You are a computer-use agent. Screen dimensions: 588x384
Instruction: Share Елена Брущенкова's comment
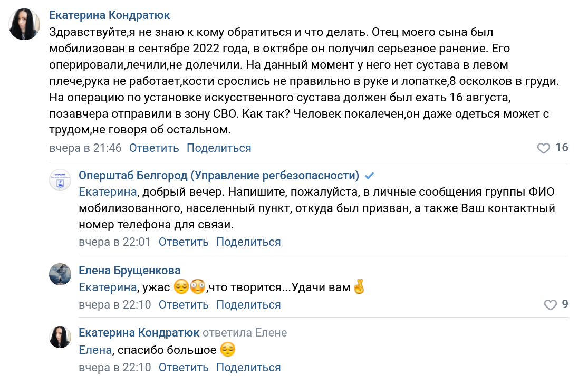248,305
